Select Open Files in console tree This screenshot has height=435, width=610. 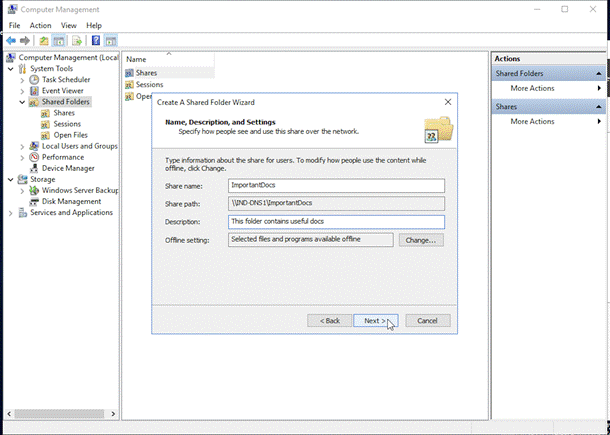(70, 135)
